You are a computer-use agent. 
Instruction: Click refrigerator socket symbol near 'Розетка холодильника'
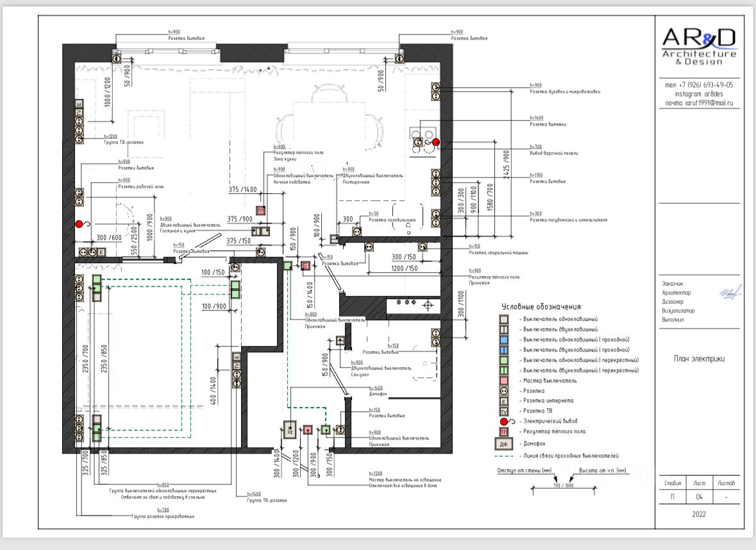click(357, 232)
